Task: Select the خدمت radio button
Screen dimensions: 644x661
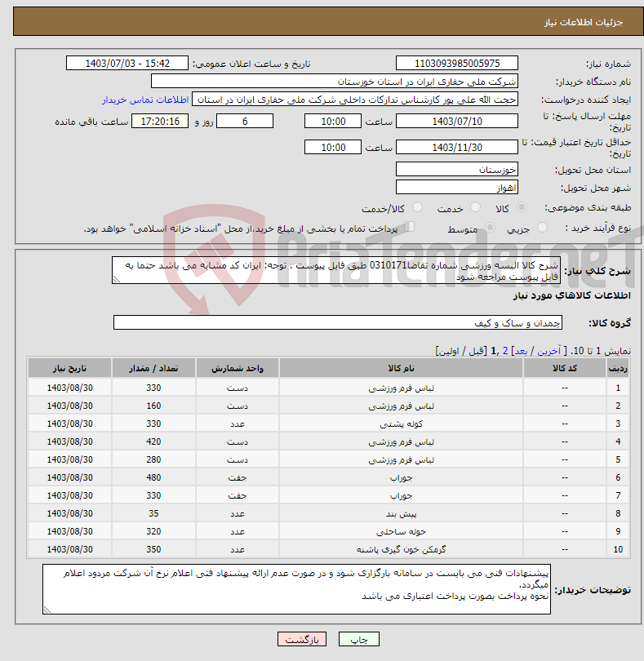Action: 475,207
